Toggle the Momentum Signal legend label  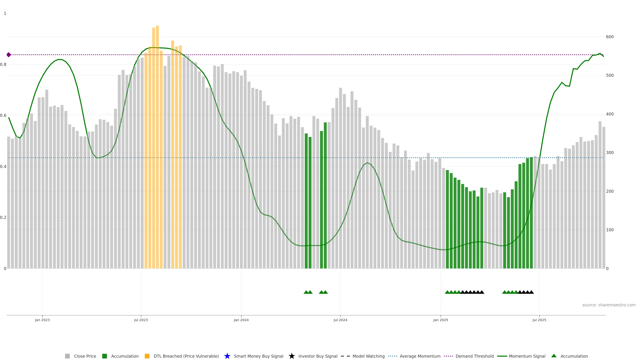(527, 356)
